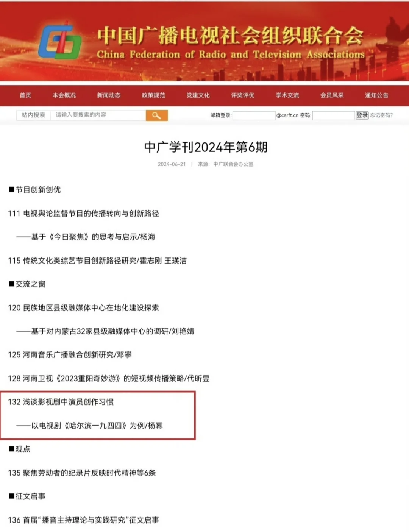Click the 观点 section heading
The height and width of the screenshot is (532, 409).
[x=19, y=449]
